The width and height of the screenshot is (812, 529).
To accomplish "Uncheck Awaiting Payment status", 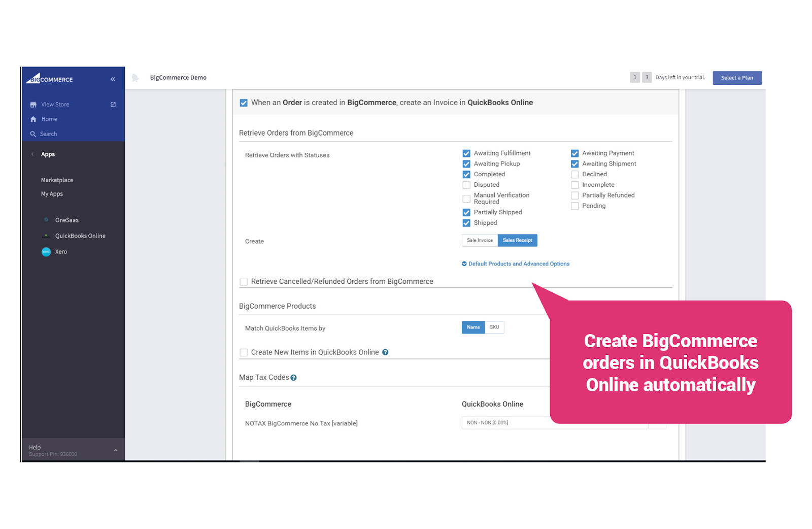I will coord(574,153).
